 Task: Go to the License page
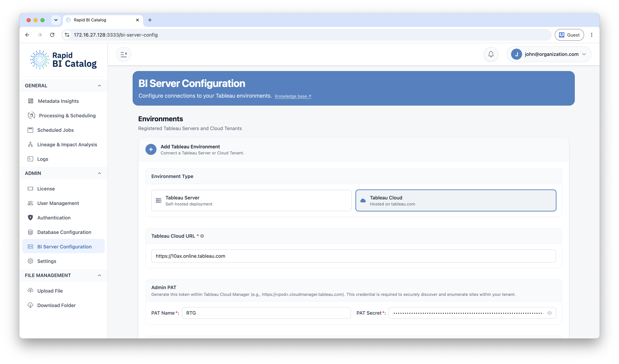click(63, 189)
